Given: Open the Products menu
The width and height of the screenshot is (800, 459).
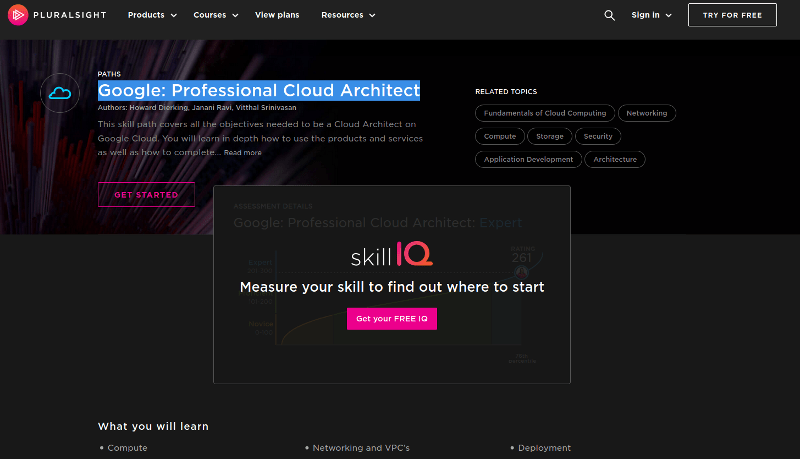Looking at the screenshot, I should pyautogui.click(x=146, y=15).
